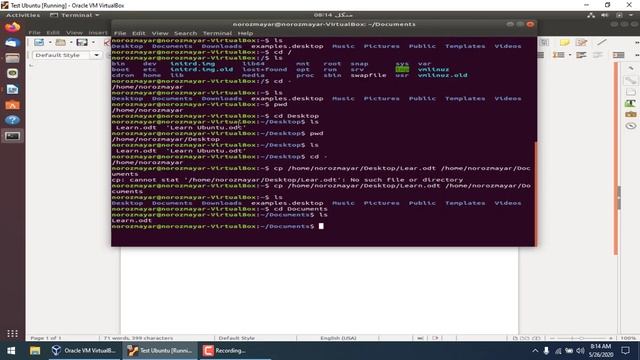Show hidden Windows tray icons chevron

click(x=535, y=351)
